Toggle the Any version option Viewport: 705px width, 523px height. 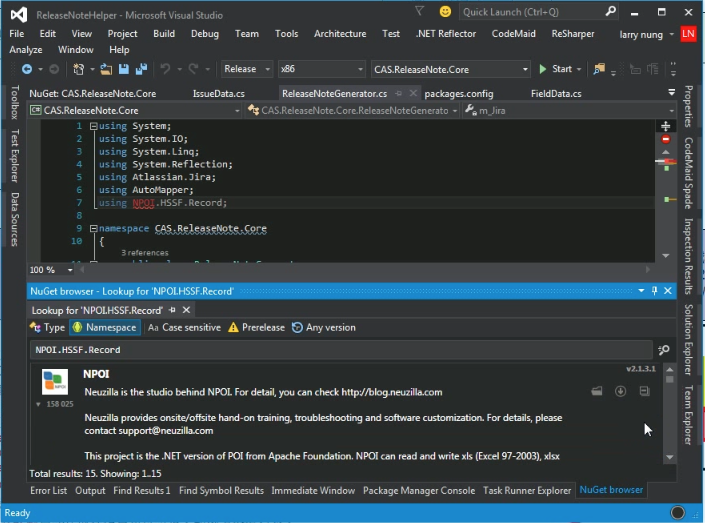click(324, 327)
